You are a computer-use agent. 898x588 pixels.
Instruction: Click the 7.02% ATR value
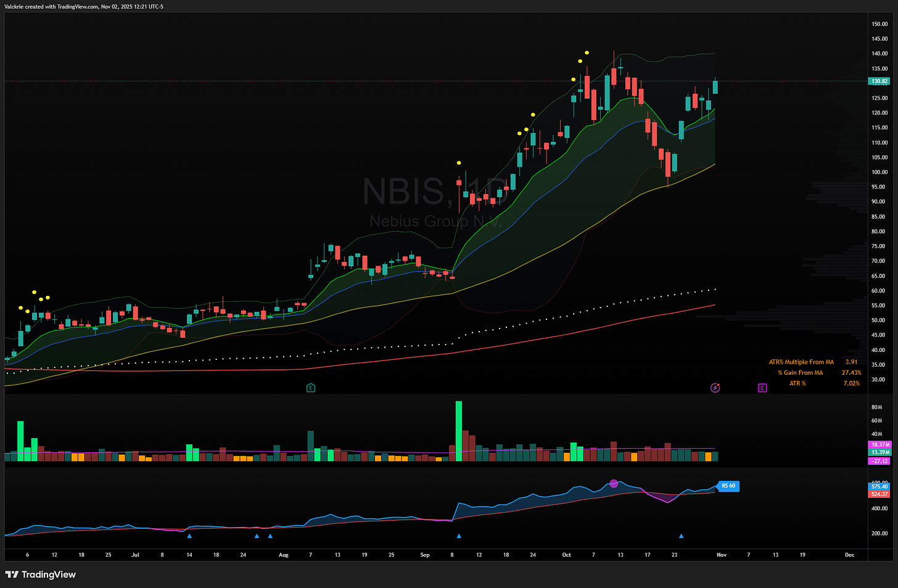(x=851, y=383)
